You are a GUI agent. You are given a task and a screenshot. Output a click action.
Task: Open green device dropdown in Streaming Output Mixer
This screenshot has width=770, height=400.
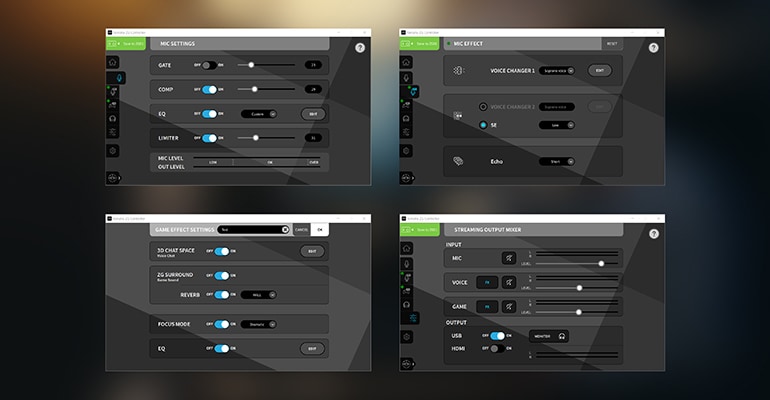419,230
